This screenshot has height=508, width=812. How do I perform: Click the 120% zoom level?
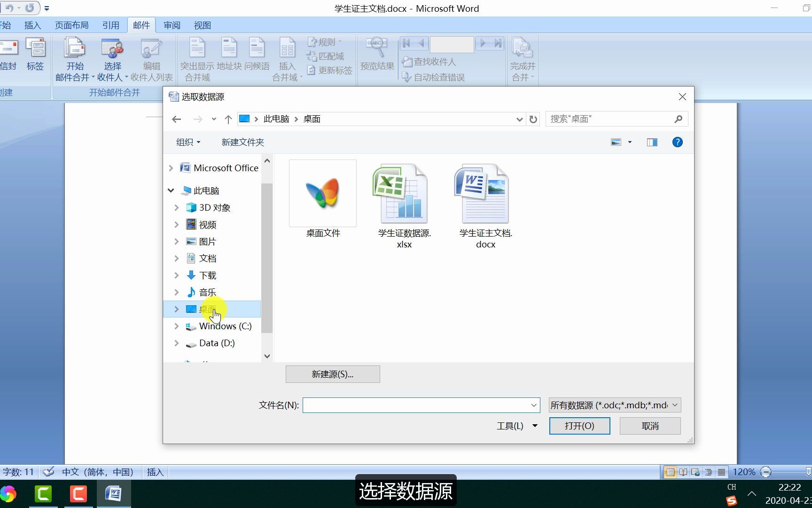pos(744,472)
